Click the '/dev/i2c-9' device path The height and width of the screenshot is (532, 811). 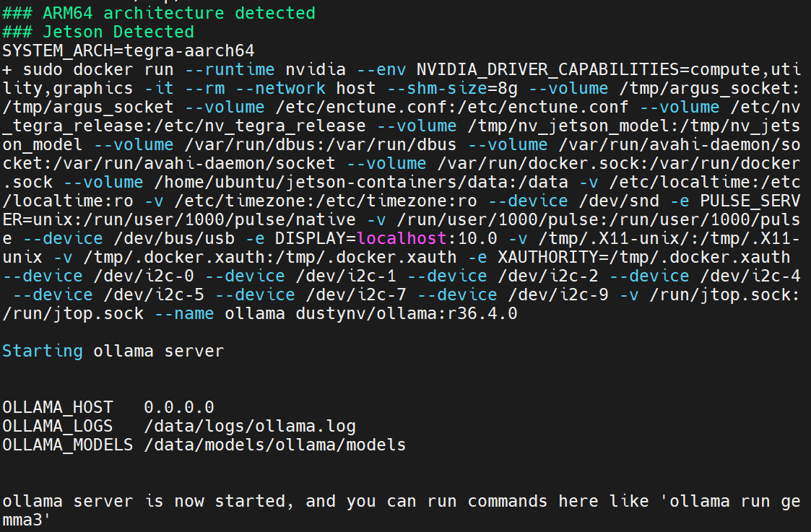(x=558, y=295)
